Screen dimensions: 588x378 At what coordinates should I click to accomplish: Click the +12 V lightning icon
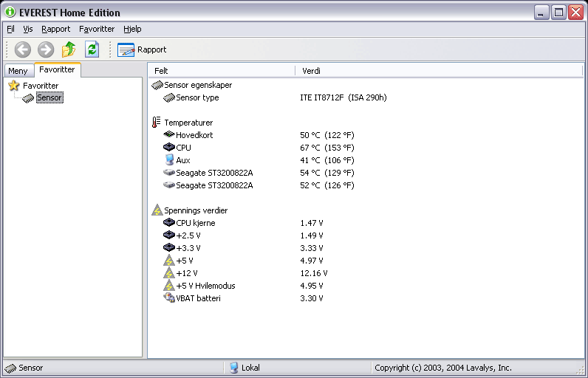(x=169, y=272)
